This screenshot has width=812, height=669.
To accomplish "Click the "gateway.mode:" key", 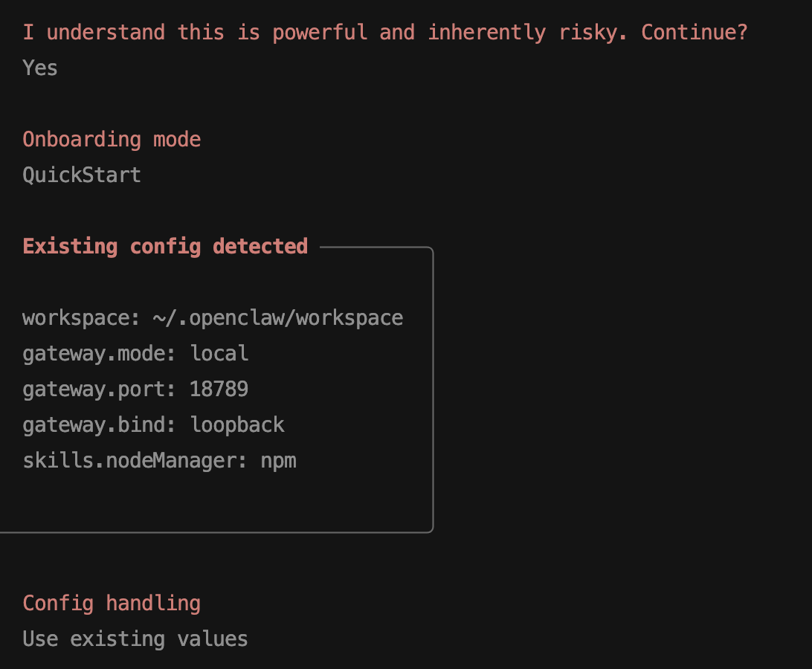I will 99,354.
